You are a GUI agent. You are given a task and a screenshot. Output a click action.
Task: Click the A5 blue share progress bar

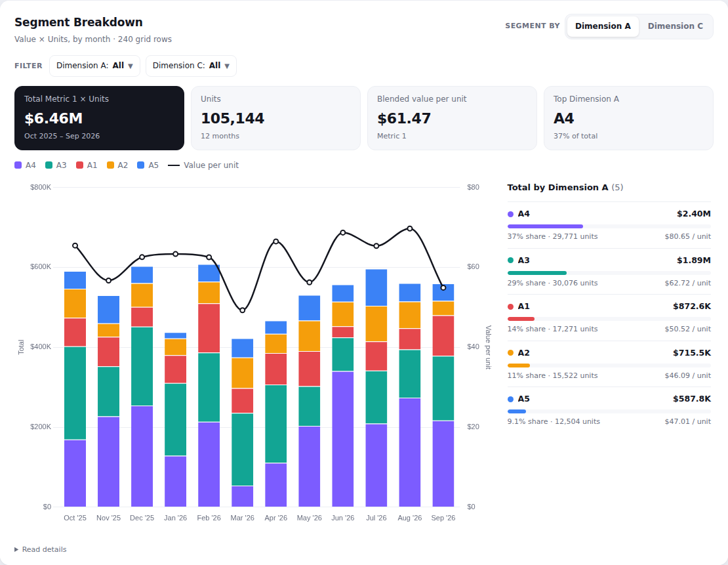517,411
